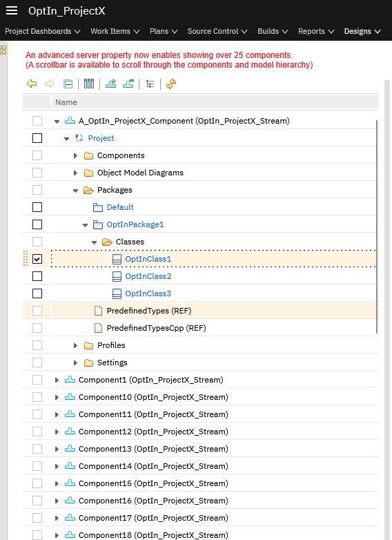The image size is (392, 540).
Task: Click the inner tree vertical scrollbar
Action: 377,226
